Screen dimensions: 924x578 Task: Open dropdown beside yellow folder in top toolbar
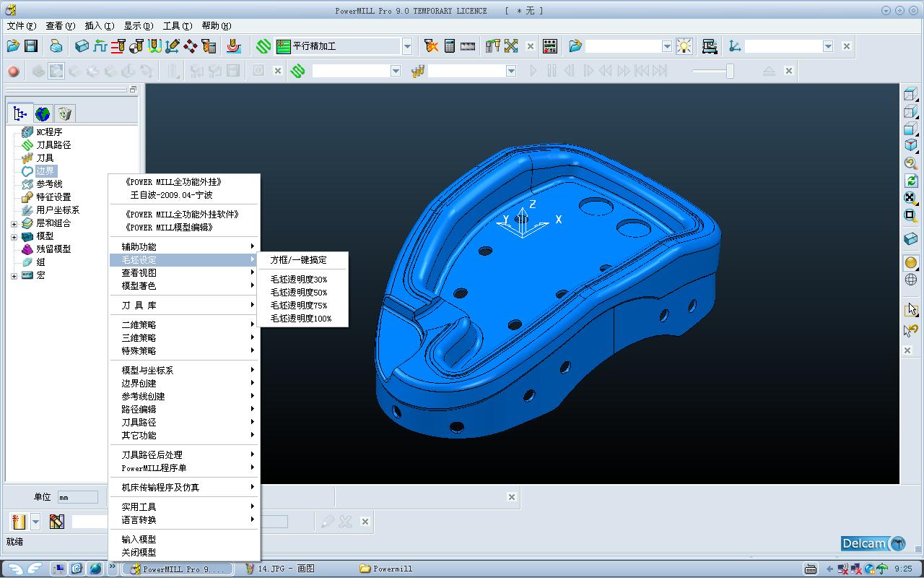667,46
